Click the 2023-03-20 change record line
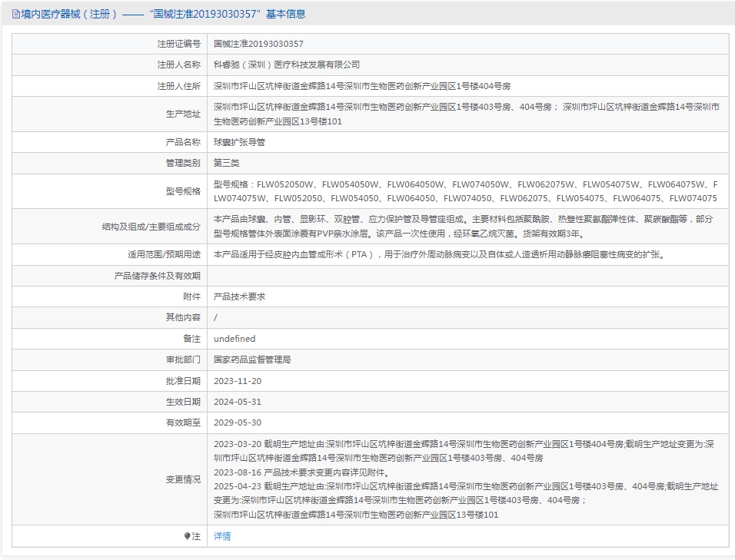 pos(464,451)
